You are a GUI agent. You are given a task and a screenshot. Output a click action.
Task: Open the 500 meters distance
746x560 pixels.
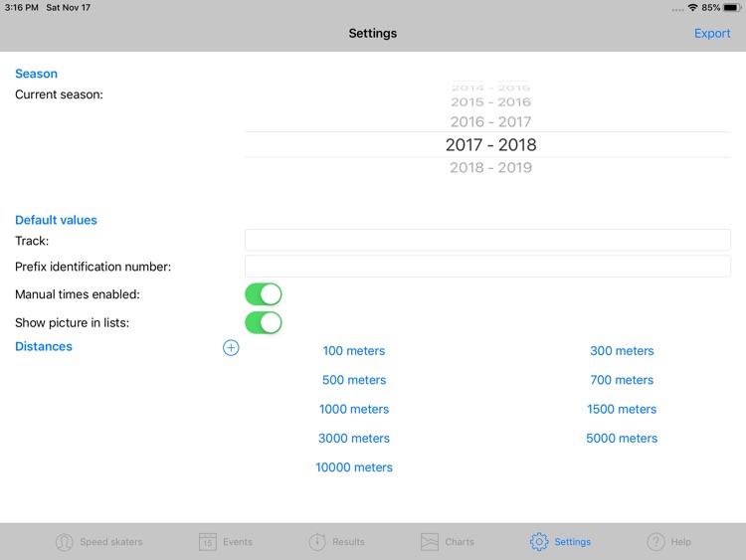354,380
